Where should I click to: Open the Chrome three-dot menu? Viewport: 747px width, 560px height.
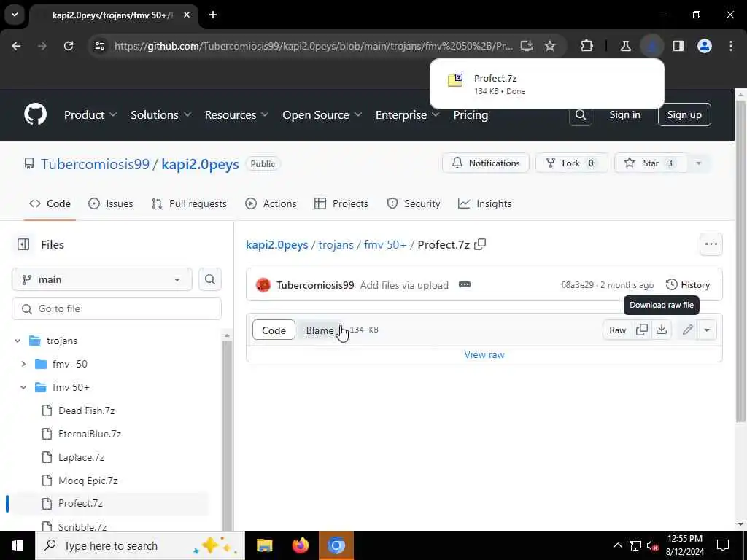(x=731, y=46)
